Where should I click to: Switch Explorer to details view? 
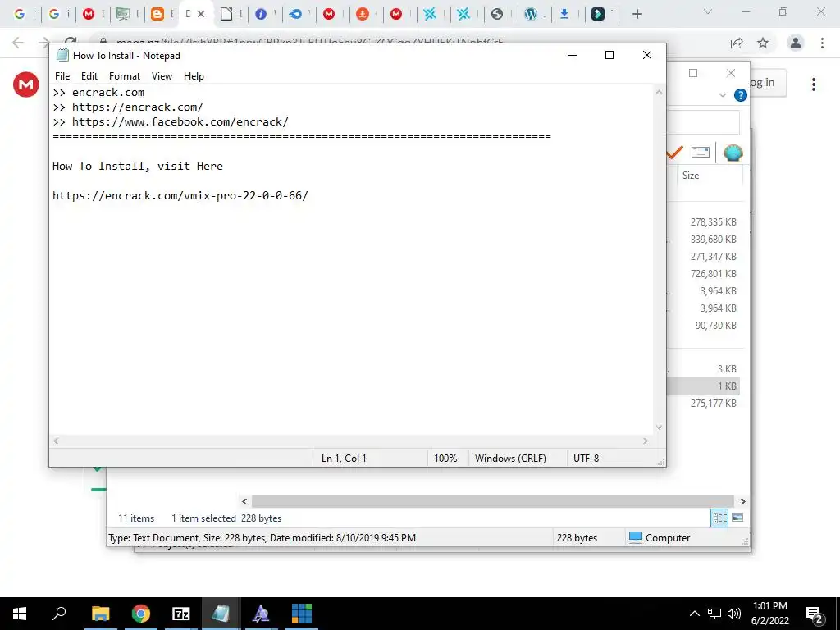pyautogui.click(x=719, y=518)
